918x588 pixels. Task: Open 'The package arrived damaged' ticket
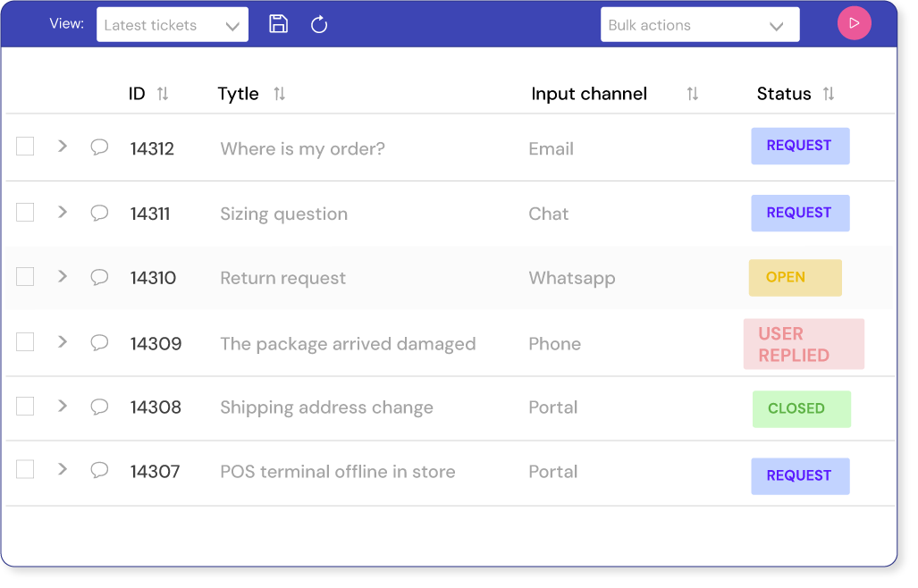pos(348,344)
